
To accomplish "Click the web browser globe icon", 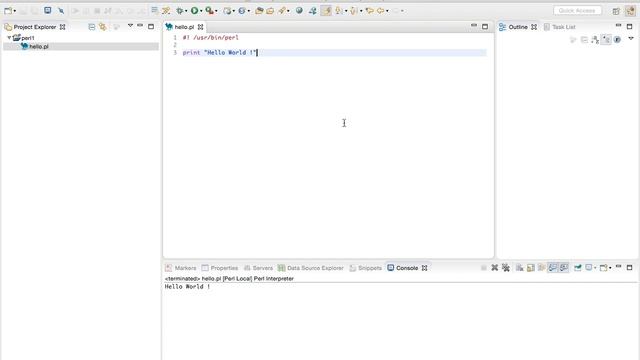I will [x=299, y=11].
